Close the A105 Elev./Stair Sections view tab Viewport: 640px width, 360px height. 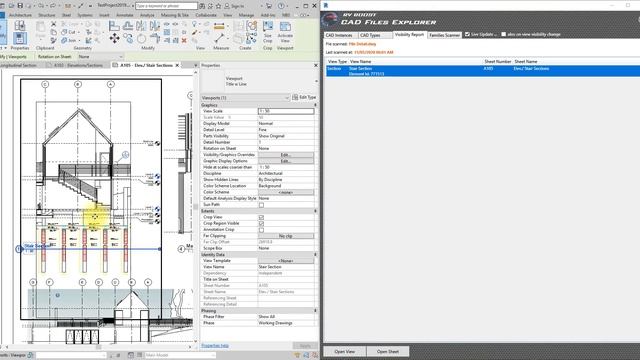(177, 65)
